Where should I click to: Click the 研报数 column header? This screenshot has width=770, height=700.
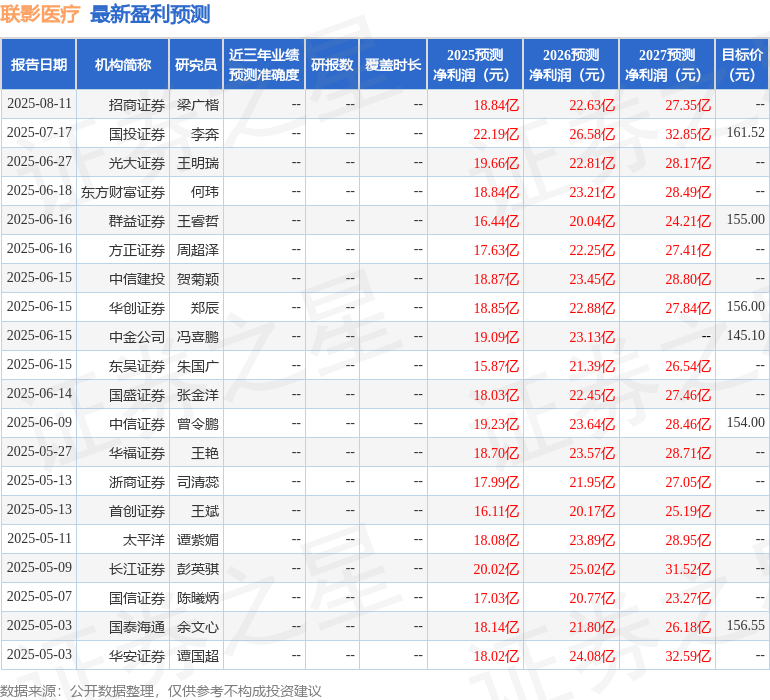click(332, 65)
